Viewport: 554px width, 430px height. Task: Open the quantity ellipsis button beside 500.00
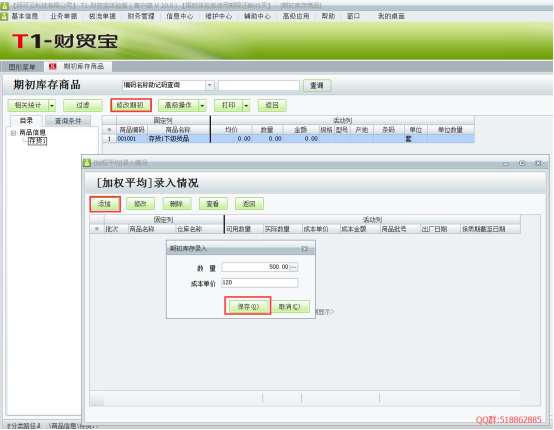[x=294, y=267]
